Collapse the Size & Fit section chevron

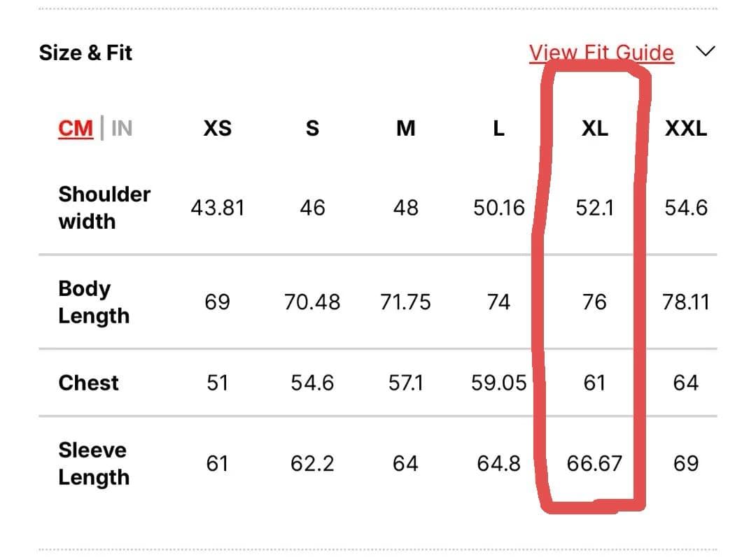click(706, 52)
